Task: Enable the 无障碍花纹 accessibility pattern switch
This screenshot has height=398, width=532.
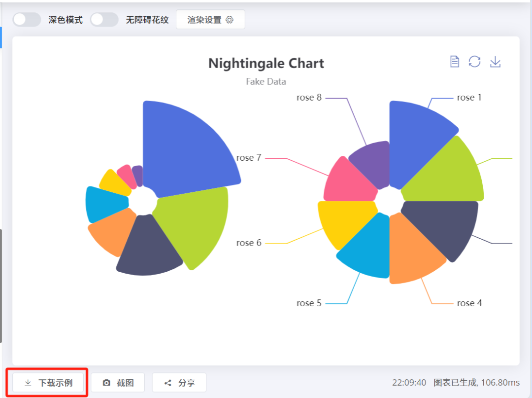Action: point(104,19)
